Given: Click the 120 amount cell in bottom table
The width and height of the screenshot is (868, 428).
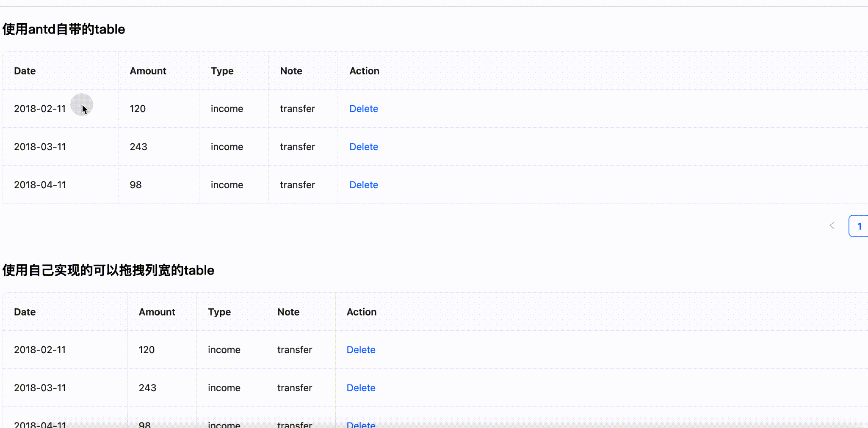Looking at the screenshot, I should tap(147, 350).
